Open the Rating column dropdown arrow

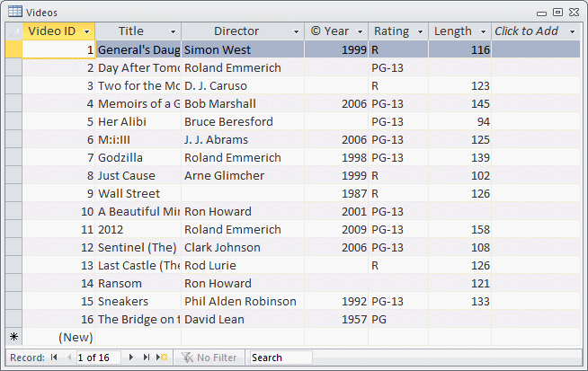(x=420, y=31)
